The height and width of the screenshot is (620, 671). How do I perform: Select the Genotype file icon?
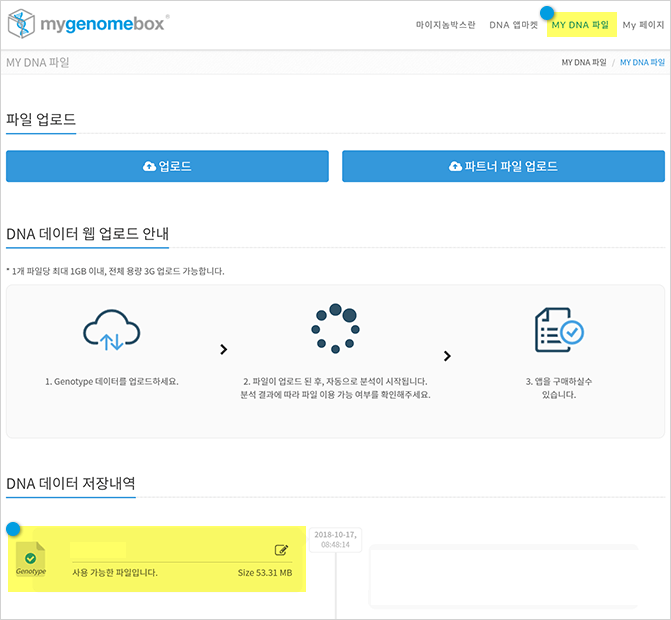point(31,562)
